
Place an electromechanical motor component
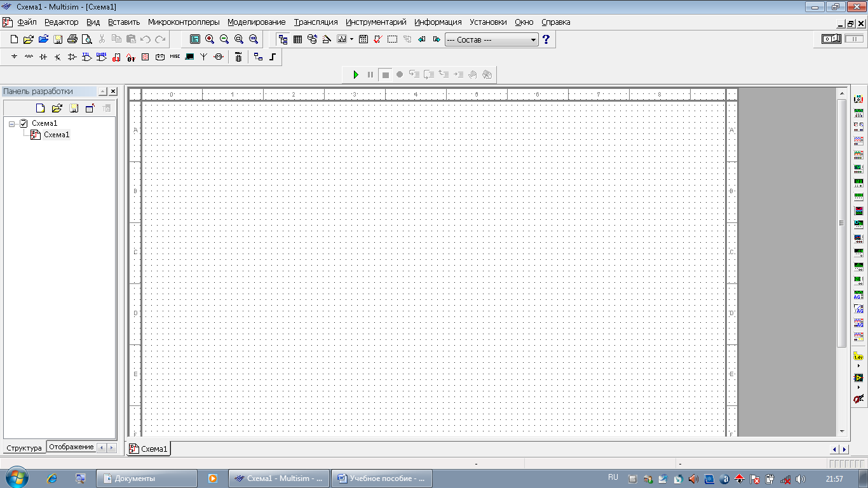[219, 57]
